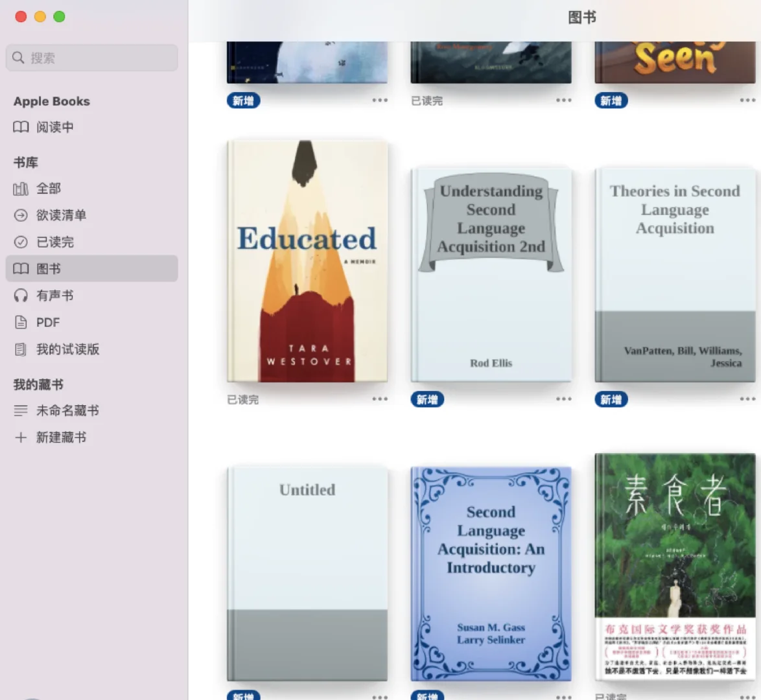Viewport: 761px width, 700px height.
Task: Open the PDF section
Action: pyautogui.click(x=92, y=322)
